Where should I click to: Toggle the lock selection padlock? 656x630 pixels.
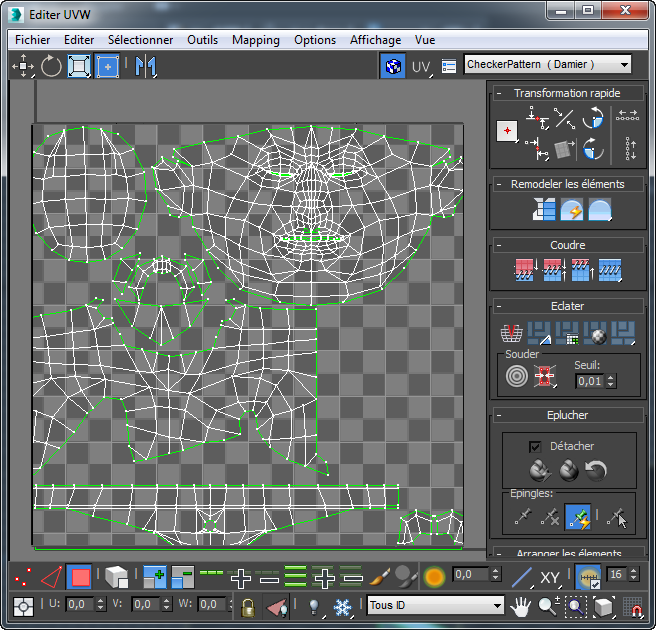tap(247, 606)
